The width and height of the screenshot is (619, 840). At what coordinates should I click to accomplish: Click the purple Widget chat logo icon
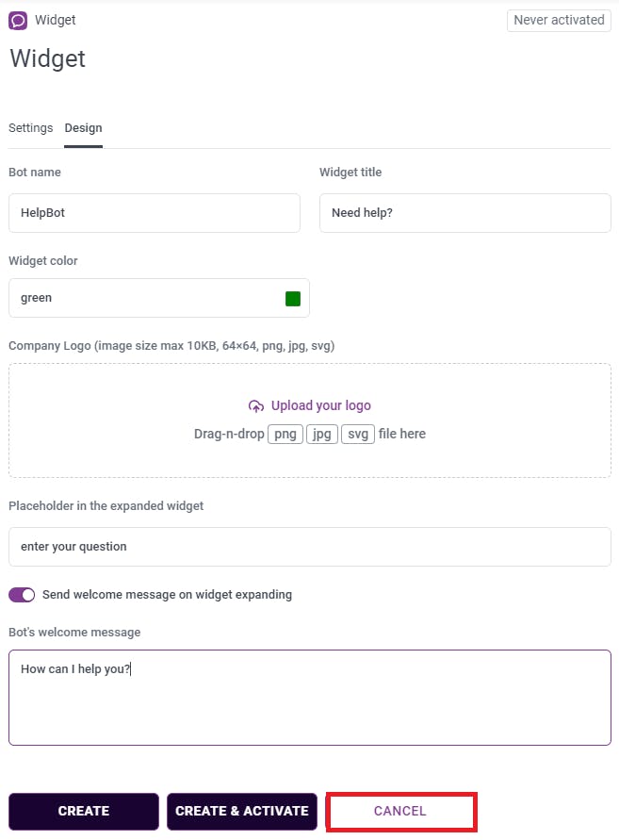(18, 20)
